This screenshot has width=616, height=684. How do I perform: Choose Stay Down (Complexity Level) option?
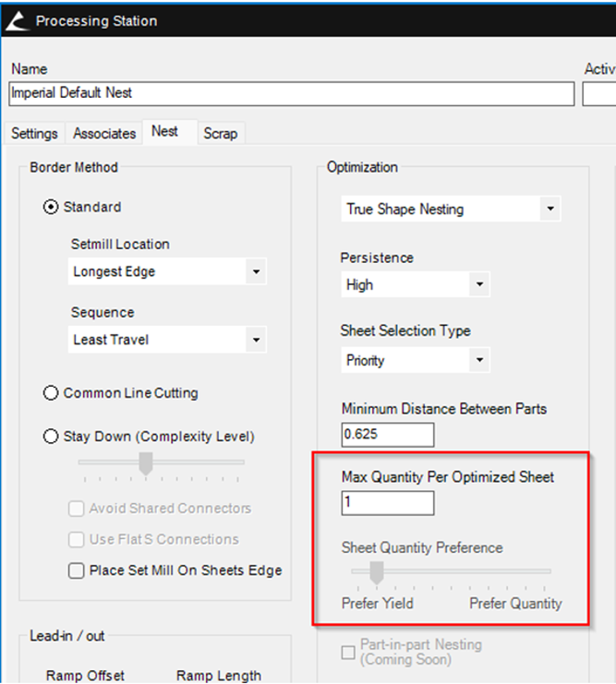52,437
